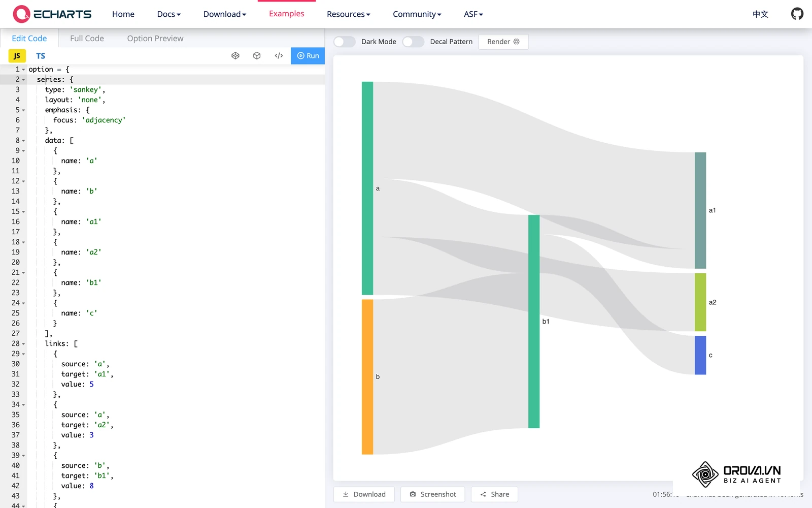812x508 pixels.
Task: Click the Screenshot camera button
Action: 432,494
